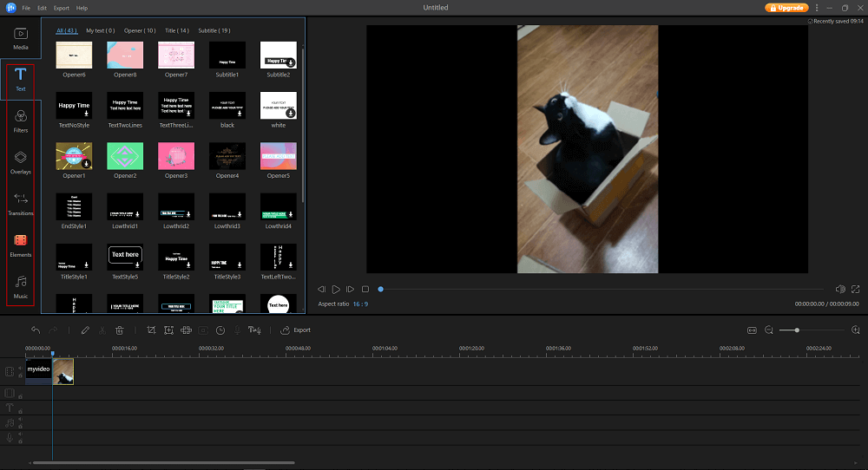Click the duration clock icon in toolbar

[220, 330]
